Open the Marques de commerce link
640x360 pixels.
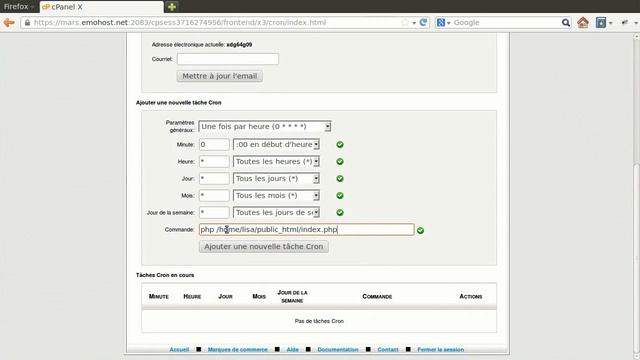pos(238,349)
